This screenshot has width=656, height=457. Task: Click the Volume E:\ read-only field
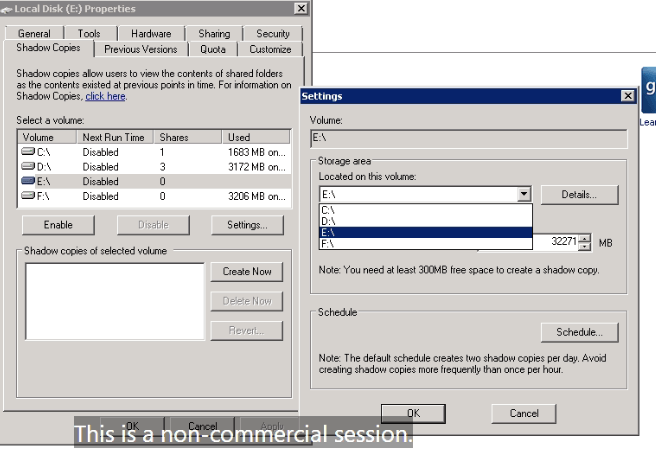(469, 139)
